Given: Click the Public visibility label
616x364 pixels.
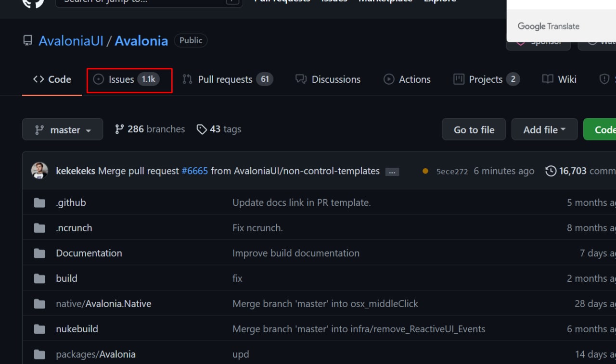Looking at the screenshot, I should pyautogui.click(x=191, y=40).
